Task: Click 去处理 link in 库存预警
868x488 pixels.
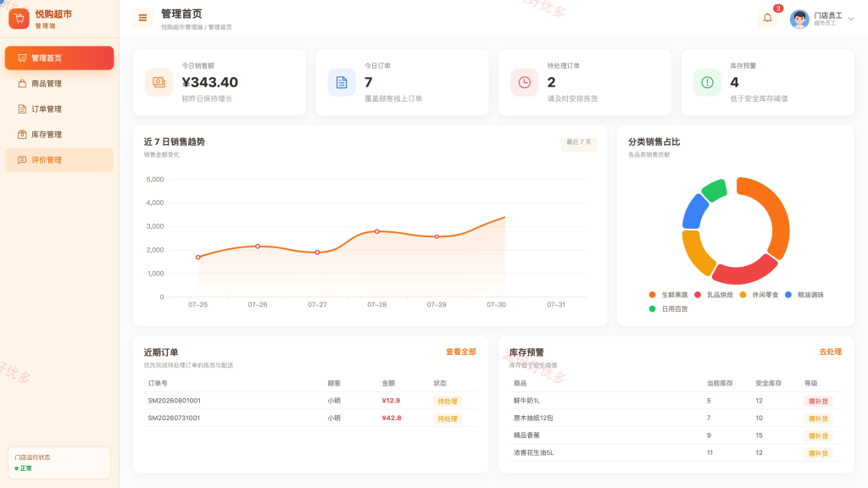Action: click(x=831, y=352)
